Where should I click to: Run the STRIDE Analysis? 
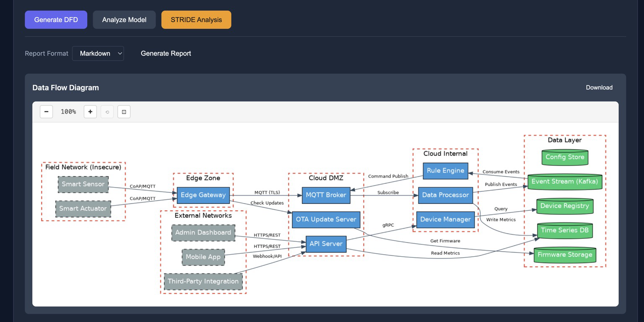196,20
